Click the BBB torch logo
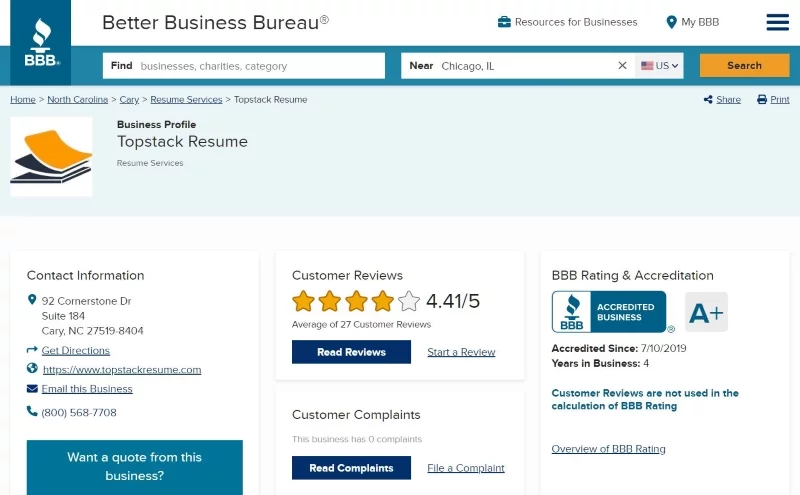Screen dimensions: 800x495 (41, 42)
